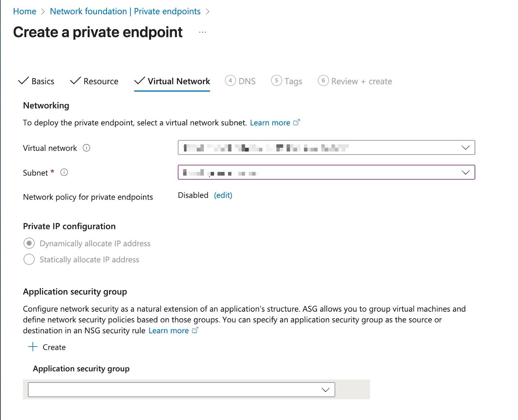
Task: Open the Virtual Network tab
Action: coord(179,81)
